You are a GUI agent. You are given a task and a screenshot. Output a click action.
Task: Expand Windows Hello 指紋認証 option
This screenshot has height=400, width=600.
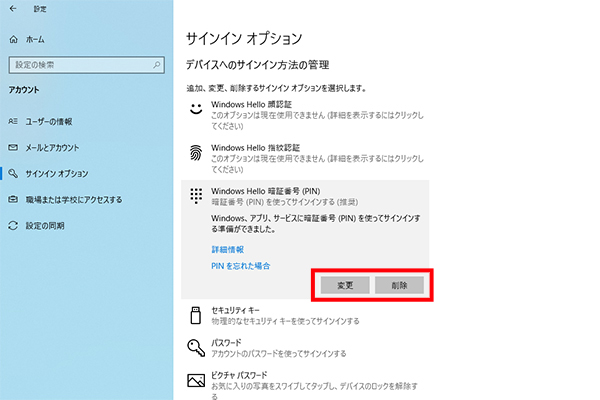click(x=305, y=158)
